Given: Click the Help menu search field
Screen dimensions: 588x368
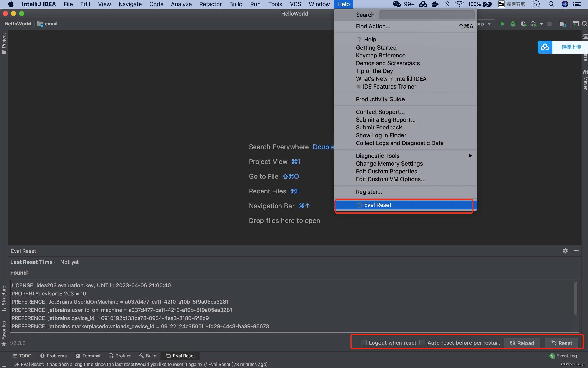Looking at the screenshot, I should 427,15.
